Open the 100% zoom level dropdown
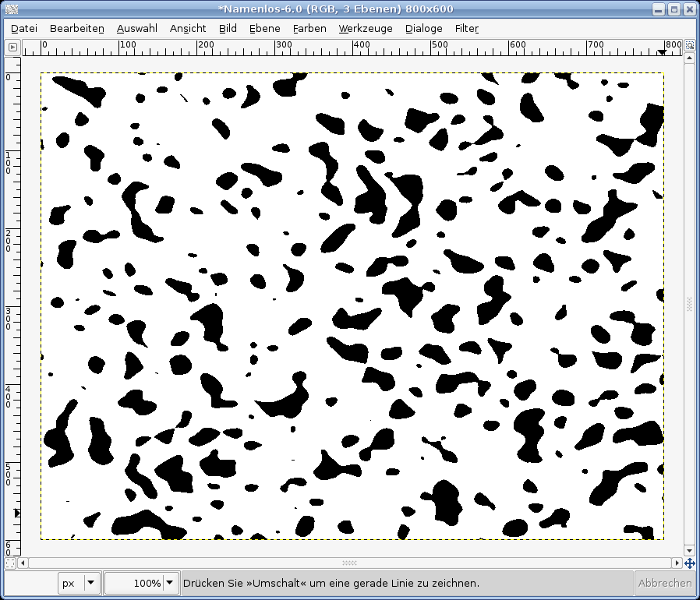The image size is (700, 600). pyautogui.click(x=170, y=583)
